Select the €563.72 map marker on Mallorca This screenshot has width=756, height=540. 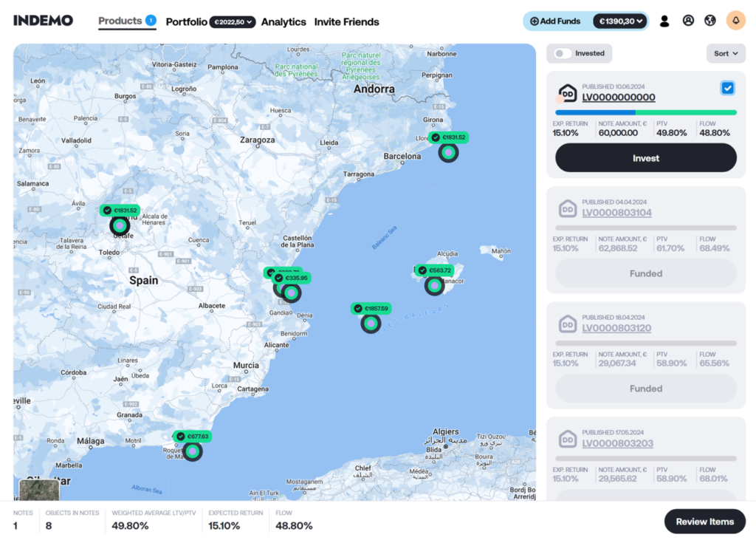click(435, 285)
